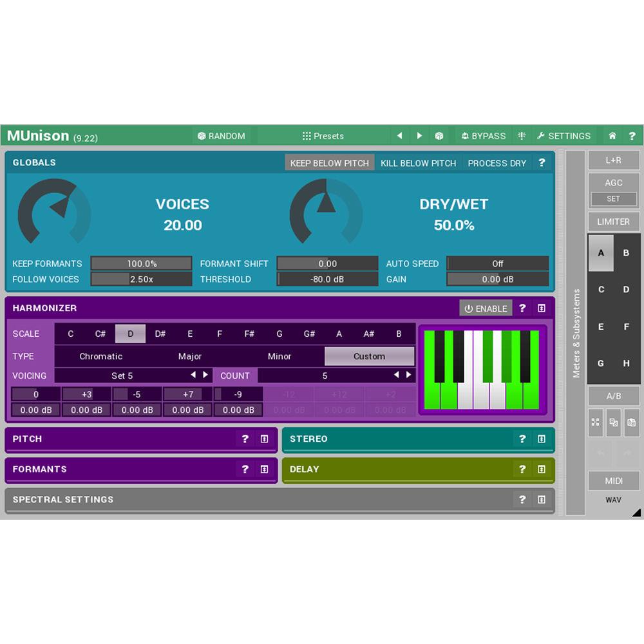Viewport: 644px width, 644px height.
Task: Open global help via the question mark icon
Action: [x=632, y=136]
